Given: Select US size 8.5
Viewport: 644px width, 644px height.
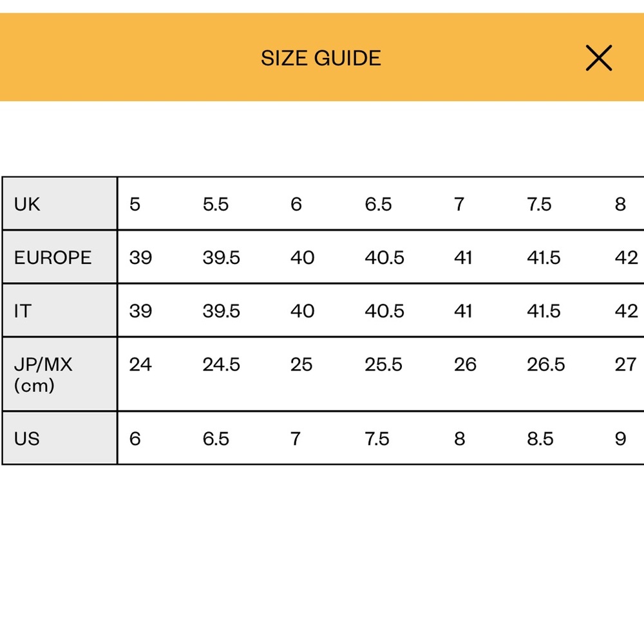Looking at the screenshot, I should click(540, 439).
